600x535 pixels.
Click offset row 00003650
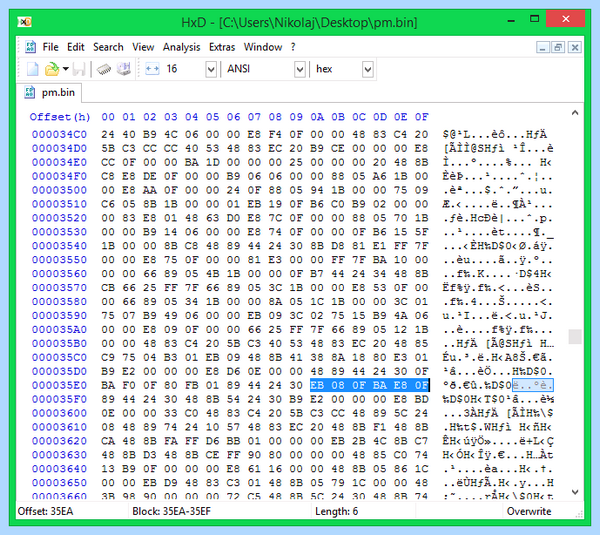59,483
